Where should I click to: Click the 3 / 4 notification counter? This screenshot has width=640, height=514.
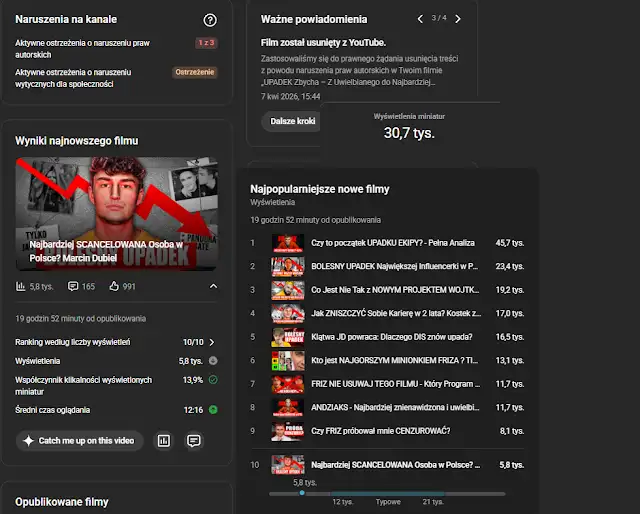point(439,18)
